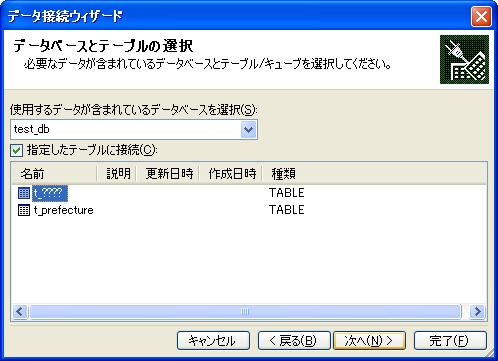Toggle 指定したテーブルに接続 checkbox
This screenshot has height=361, width=498.
pos(16,150)
